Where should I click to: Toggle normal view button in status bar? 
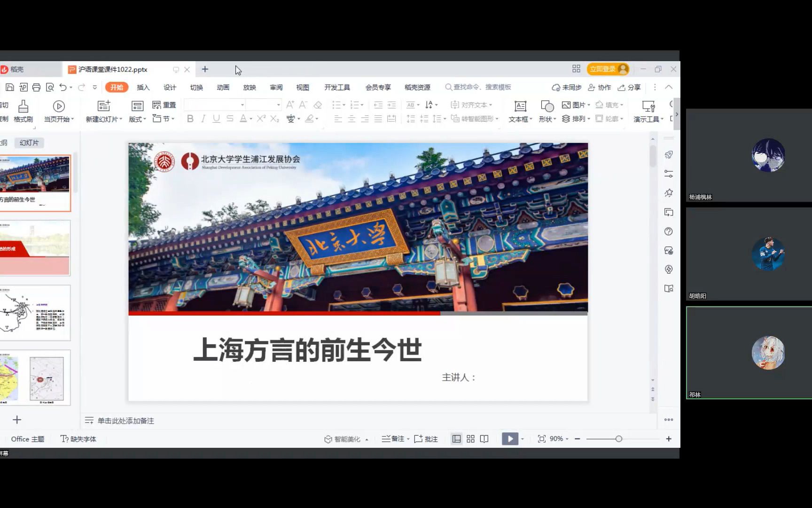(x=456, y=439)
